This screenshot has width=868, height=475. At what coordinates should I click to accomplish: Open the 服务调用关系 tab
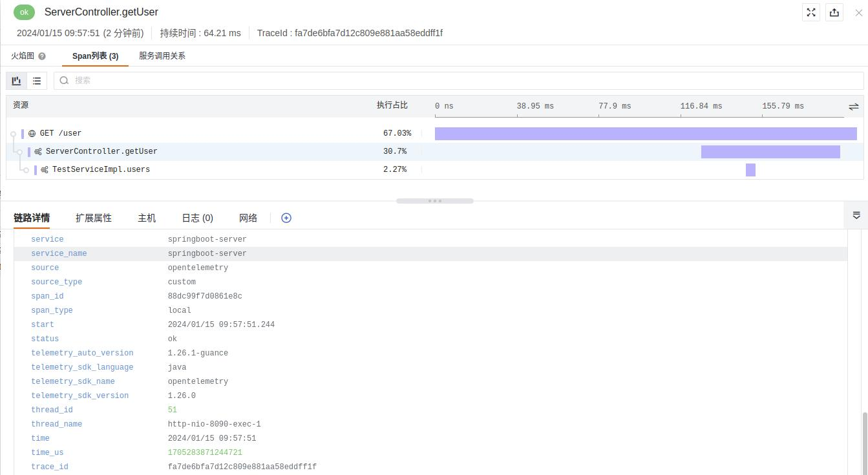[x=162, y=56]
